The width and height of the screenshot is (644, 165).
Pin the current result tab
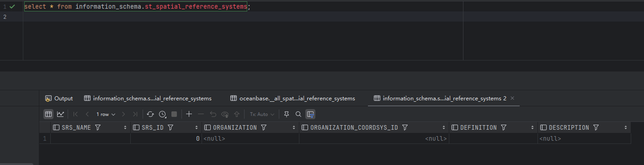pos(287,114)
